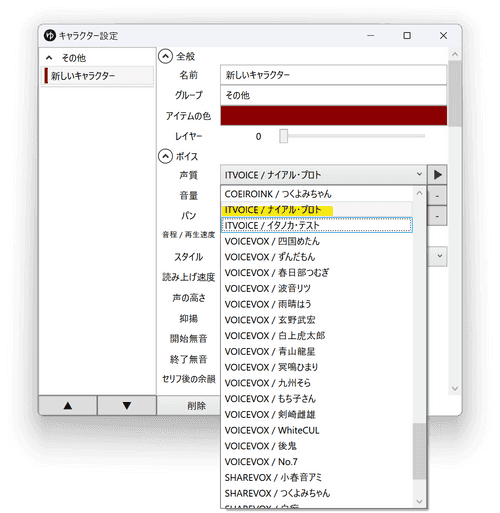The width and height of the screenshot is (500, 513).
Task: Click the voice list scroll-down arrow
Action: coord(419,501)
